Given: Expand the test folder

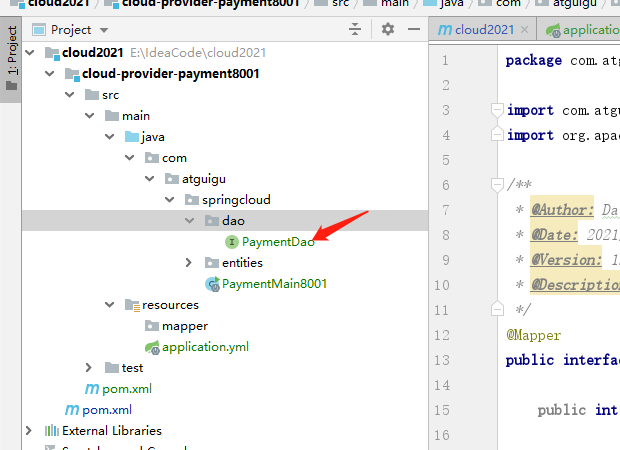Looking at the screenshot, I should [89, 368].
